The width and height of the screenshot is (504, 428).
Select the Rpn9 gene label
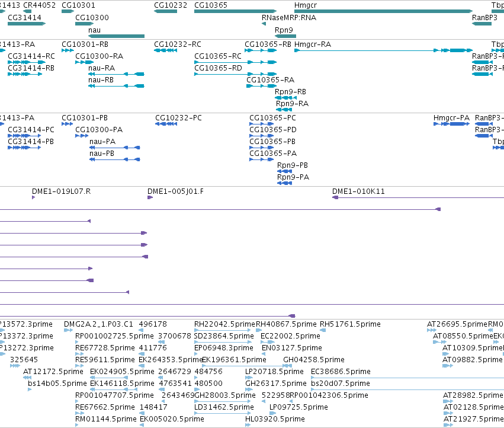pos(284,30)
